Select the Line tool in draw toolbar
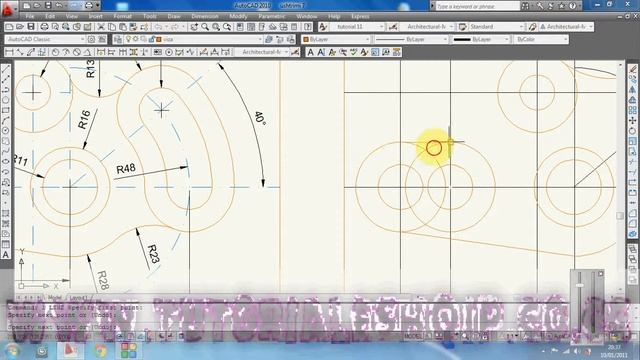 6,69
